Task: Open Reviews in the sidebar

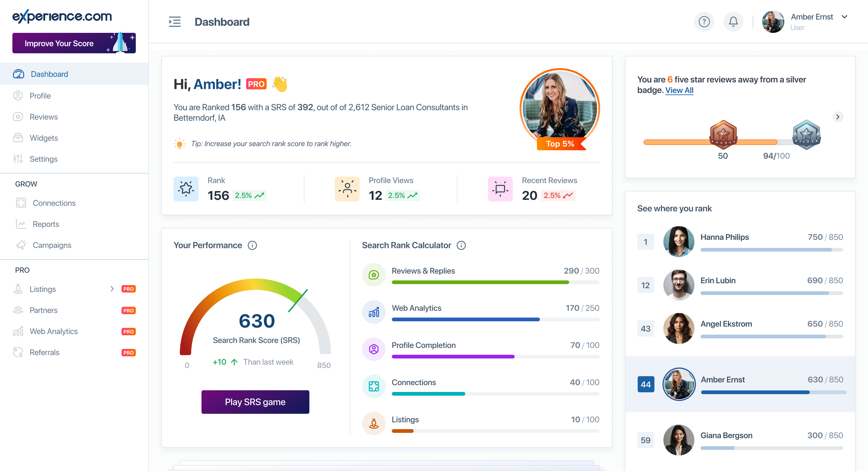Action: 43,117
